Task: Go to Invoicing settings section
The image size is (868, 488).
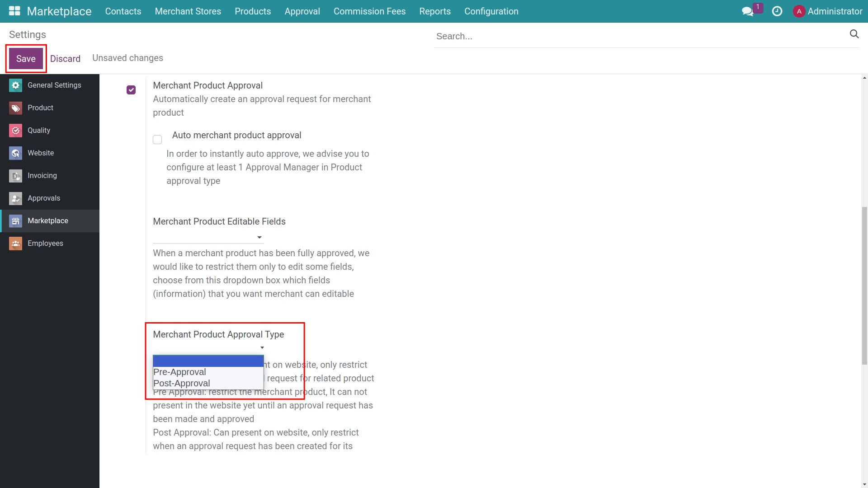Action: coord(50,176)
